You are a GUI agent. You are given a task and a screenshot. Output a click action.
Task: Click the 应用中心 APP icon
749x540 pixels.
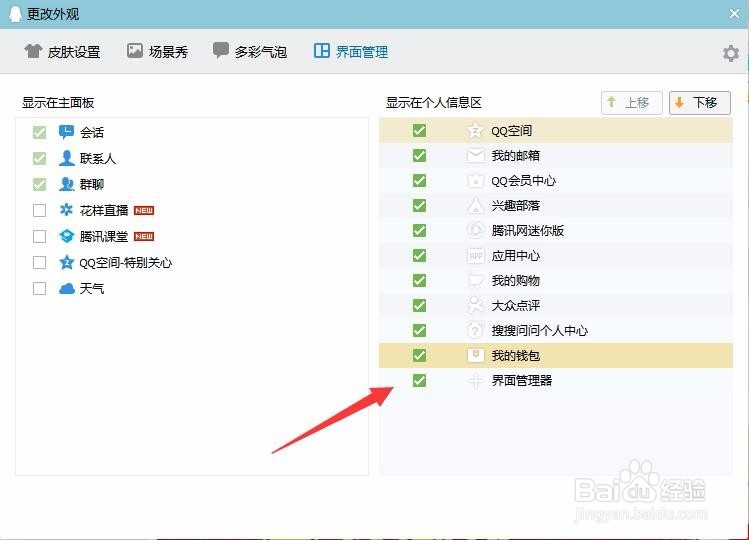pos(475,256)
